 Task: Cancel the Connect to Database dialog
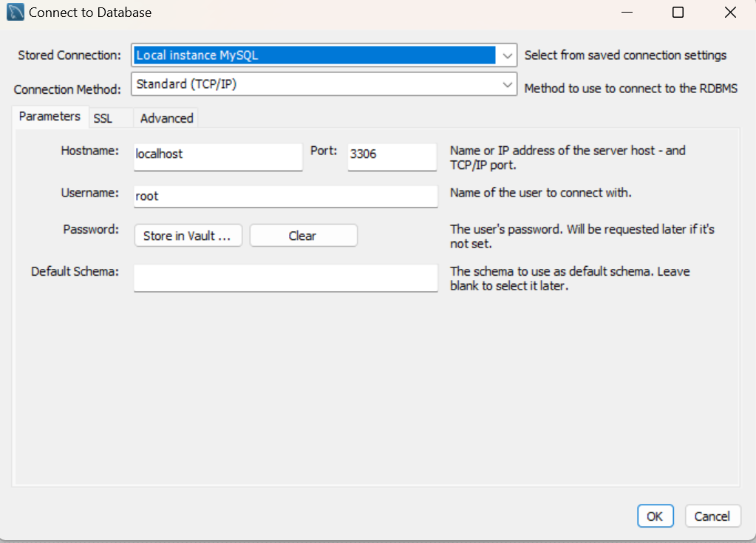[x=712, y=516]
